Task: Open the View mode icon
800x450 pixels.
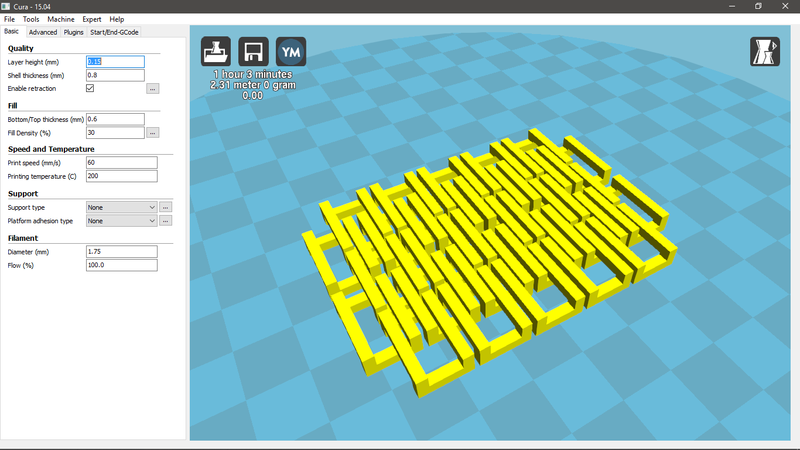Action: coord(765,51)
